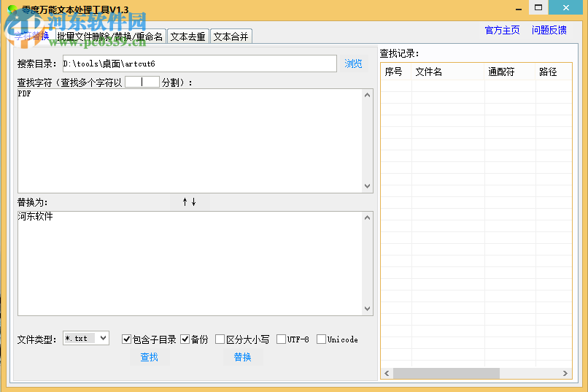Click the 浏览 button to choose a directory
Screen dimensions: 588x392
click(353, 64)
